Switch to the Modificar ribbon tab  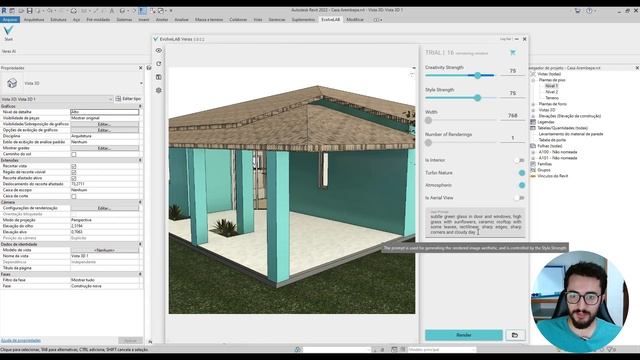(355, 20)
